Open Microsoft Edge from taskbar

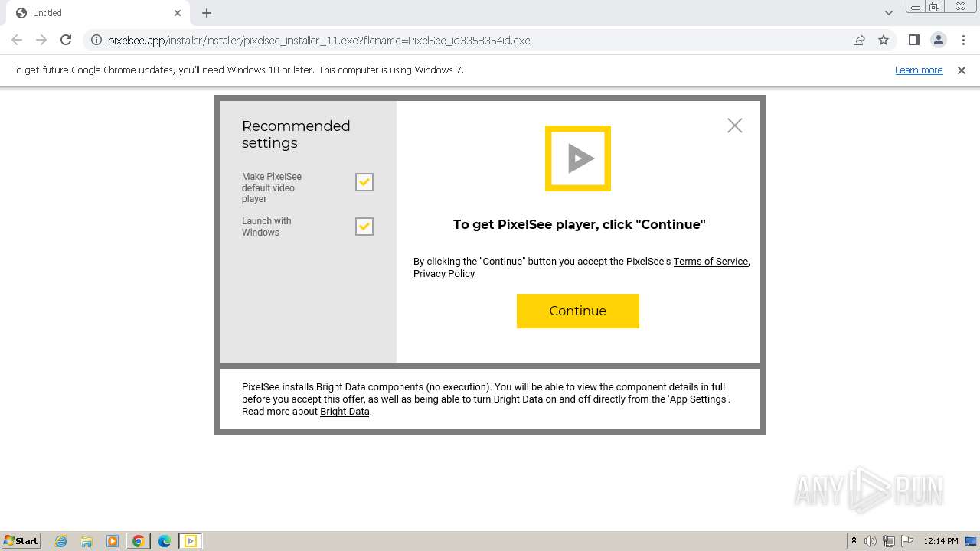165,541
